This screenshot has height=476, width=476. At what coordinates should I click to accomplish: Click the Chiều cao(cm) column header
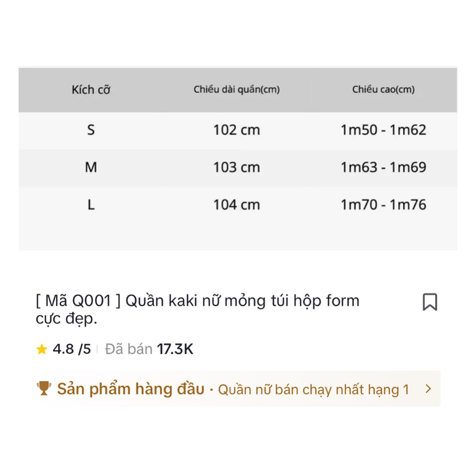coord(383,89)
